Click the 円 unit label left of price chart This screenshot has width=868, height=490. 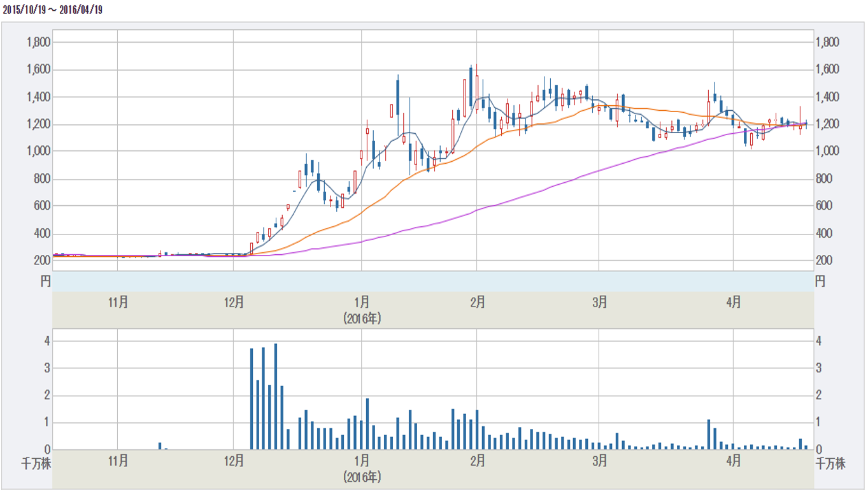(x=45, y=280)
